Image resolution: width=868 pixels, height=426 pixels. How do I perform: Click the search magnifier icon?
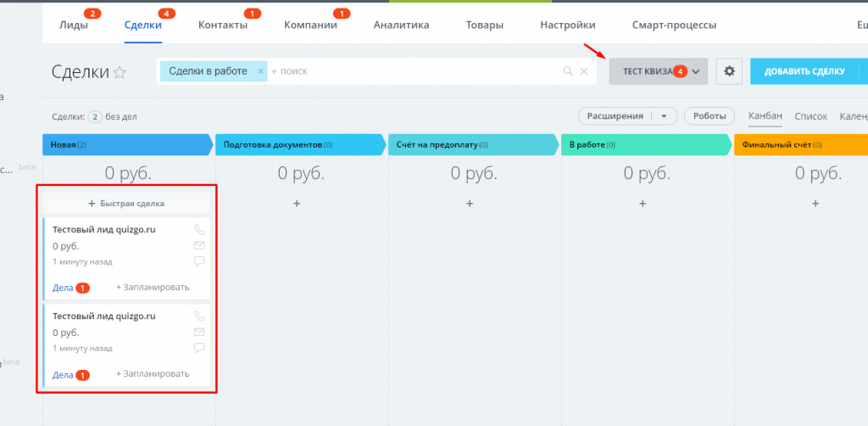(568, 71)
